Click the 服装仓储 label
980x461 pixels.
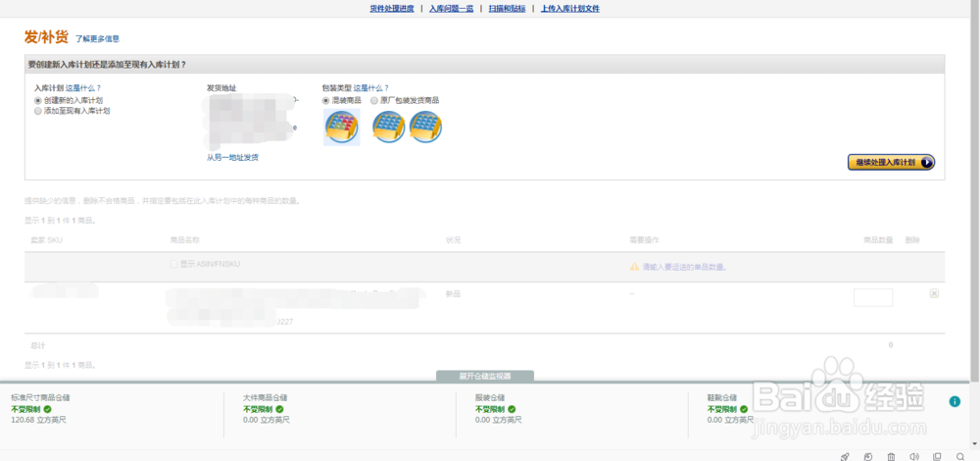[490, 398]
